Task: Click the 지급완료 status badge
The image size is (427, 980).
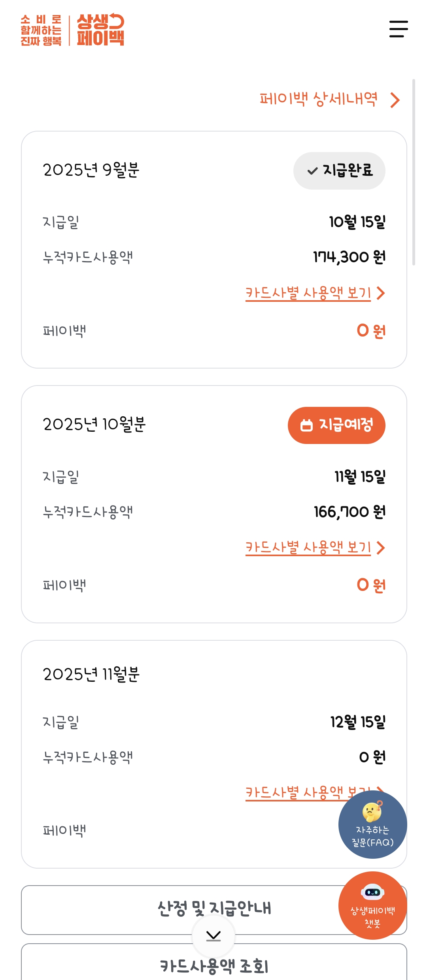Action: [x=339, y=171]
